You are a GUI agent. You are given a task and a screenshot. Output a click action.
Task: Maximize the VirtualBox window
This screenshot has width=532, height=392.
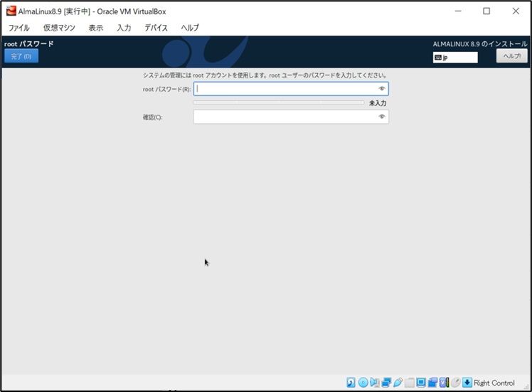tap(486, 11)
